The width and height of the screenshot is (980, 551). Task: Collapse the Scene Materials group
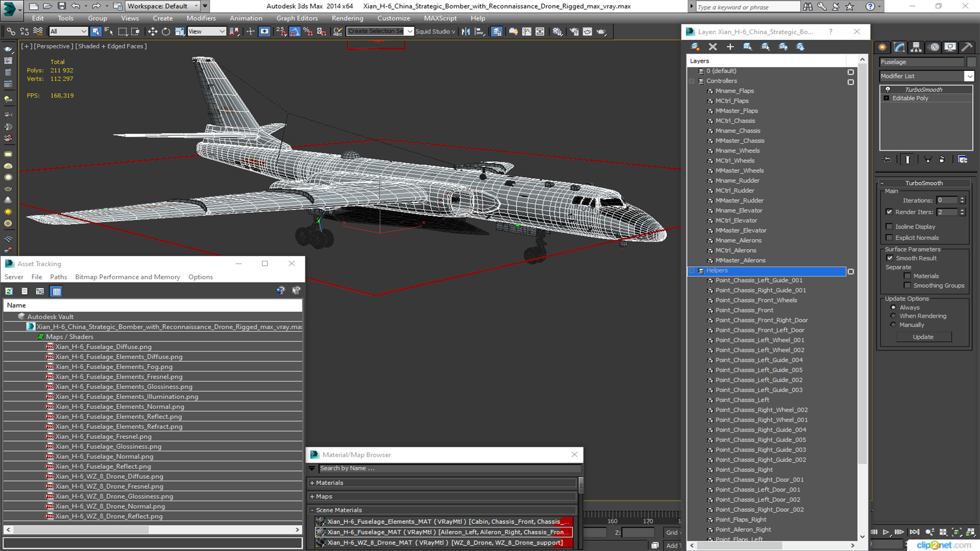[312, 510]
